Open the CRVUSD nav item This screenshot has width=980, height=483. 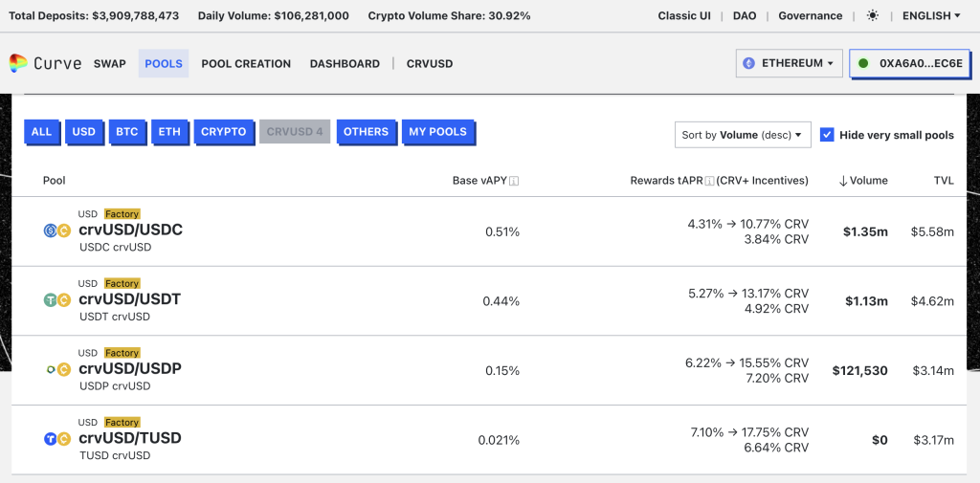pos(430,64)
